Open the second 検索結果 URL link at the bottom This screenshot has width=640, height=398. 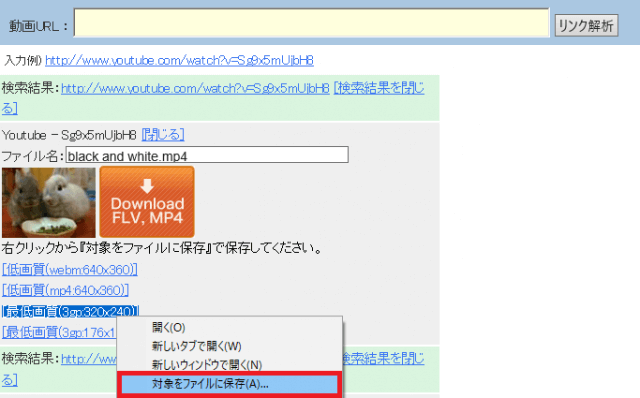tap(89, 358)
